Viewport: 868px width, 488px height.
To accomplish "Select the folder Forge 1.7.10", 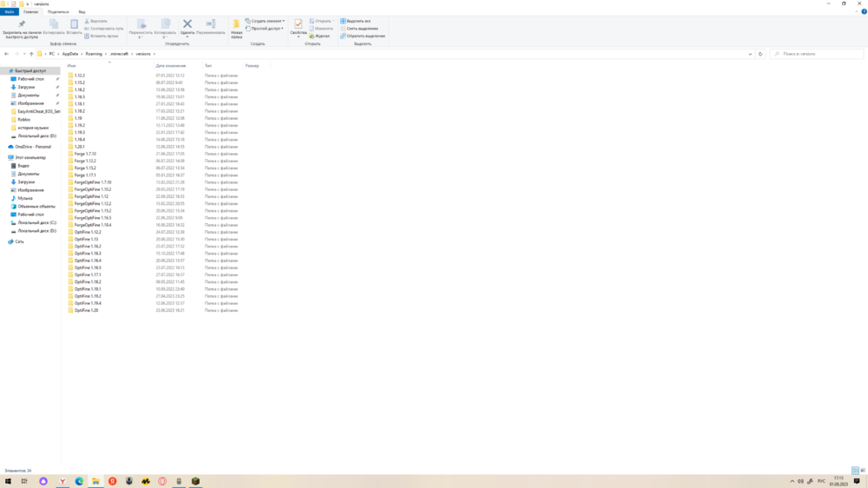I will click(x=85, y=154).
